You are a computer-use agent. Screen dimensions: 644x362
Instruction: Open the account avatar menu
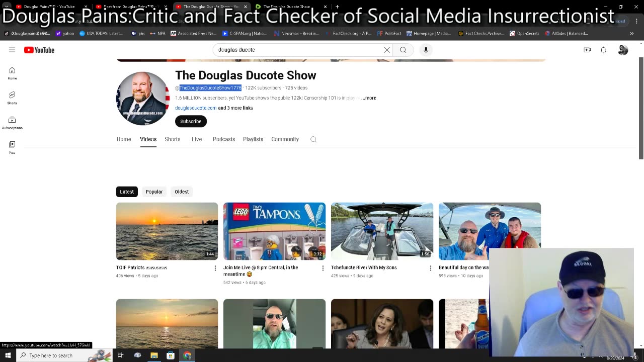623,50
